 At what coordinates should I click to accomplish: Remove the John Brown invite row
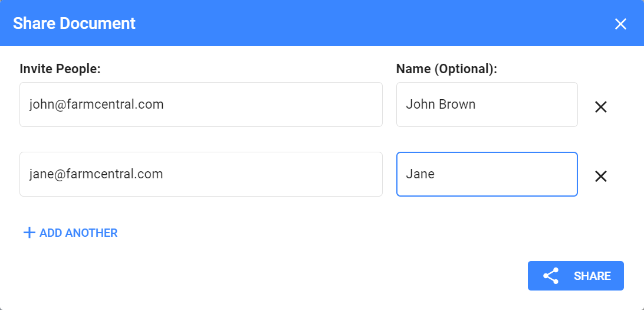click(600, 107)
